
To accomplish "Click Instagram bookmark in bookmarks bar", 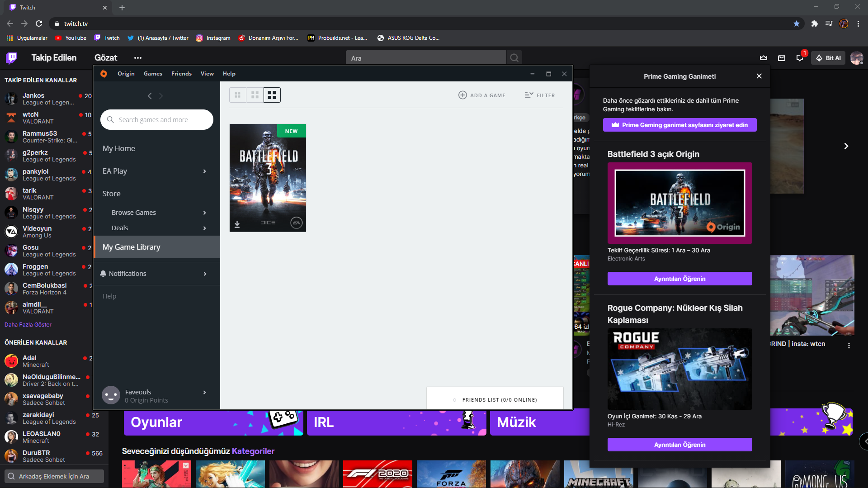I will click(213, 38).
